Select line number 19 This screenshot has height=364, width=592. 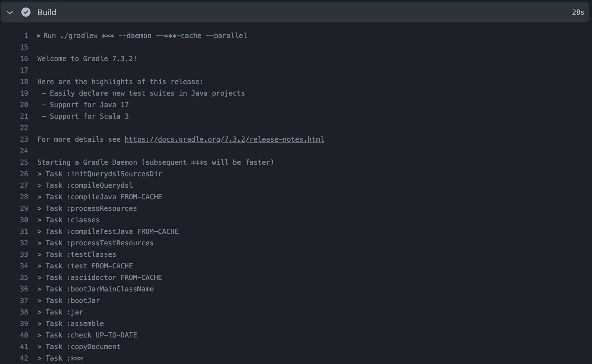(x=24, y=93)
